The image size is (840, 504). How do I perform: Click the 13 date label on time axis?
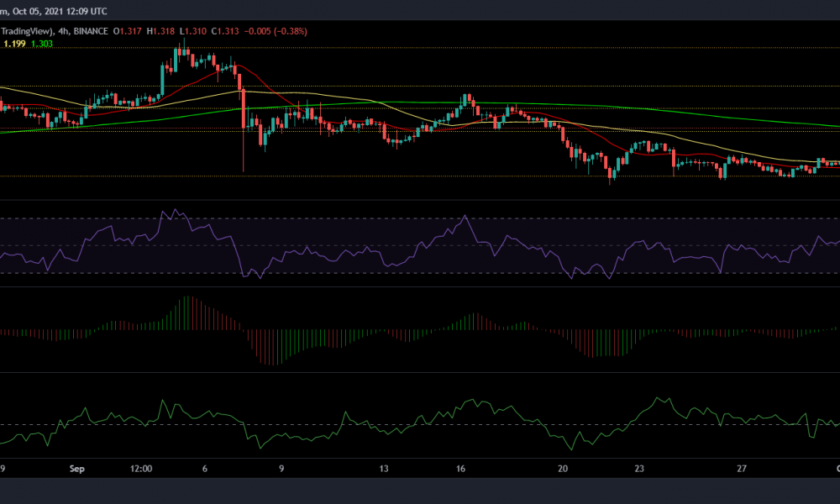coord(384,469)
